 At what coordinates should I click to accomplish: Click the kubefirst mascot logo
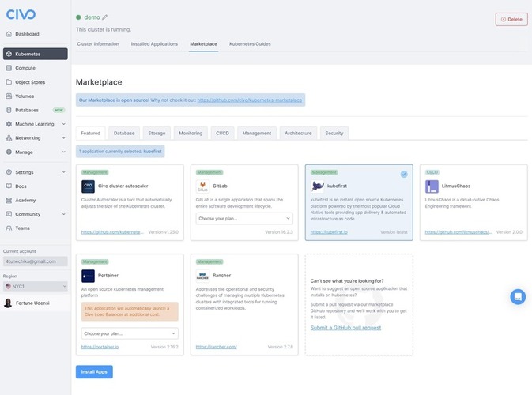tap(317, 186)
